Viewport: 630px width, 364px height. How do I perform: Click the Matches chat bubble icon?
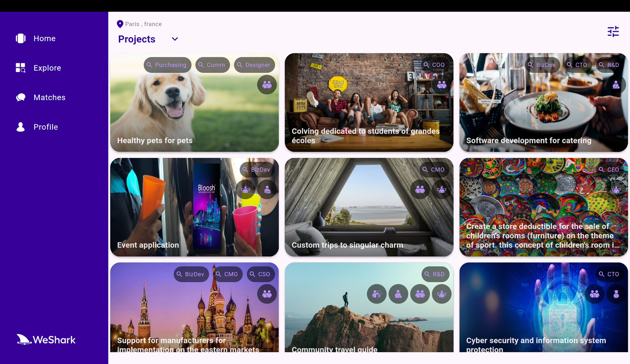[x=20, y=97]
